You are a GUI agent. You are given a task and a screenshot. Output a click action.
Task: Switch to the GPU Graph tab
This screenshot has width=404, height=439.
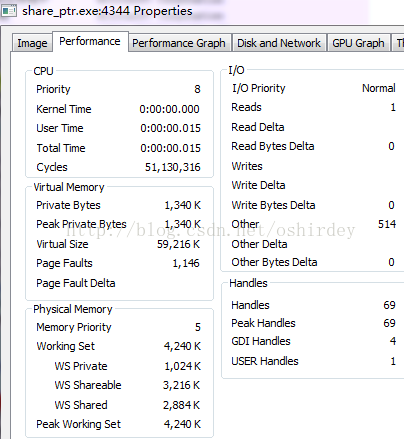pos(358,43)
